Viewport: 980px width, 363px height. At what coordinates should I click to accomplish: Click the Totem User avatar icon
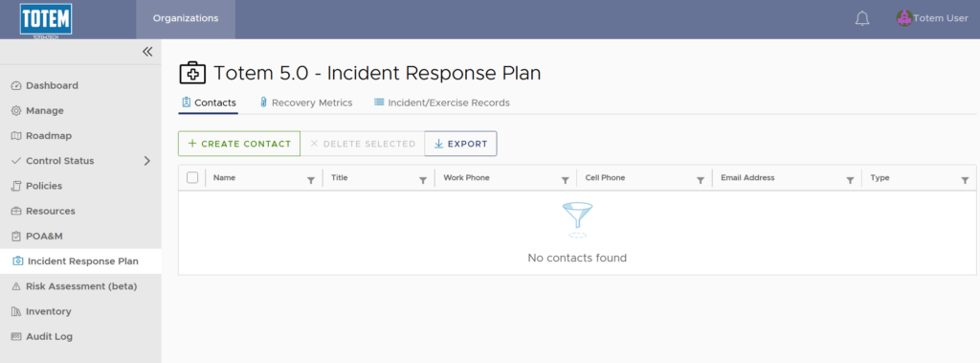[903, 18]
